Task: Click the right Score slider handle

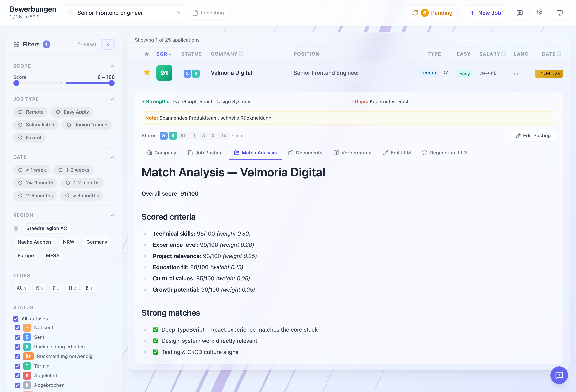Action: click(x=112, y=83)
